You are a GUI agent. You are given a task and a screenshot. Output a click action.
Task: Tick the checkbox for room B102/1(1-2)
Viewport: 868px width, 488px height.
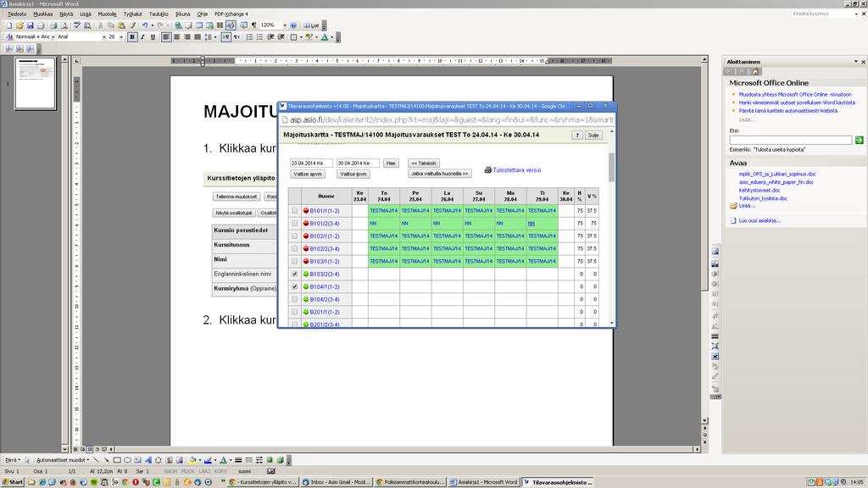tap(294, 236)
